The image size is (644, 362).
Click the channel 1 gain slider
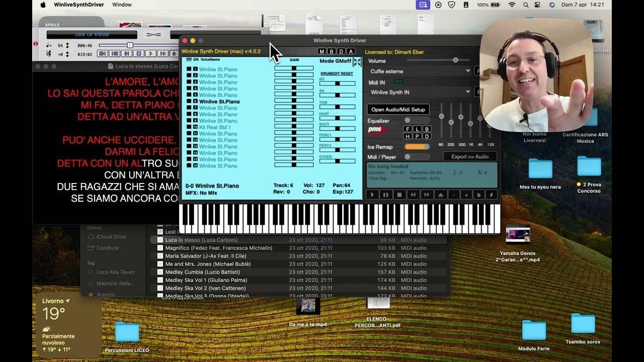click(294, 69)
